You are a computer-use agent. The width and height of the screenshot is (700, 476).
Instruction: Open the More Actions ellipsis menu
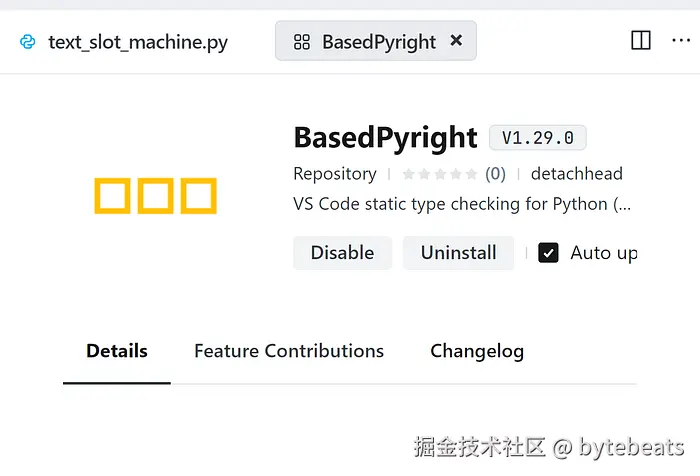point(680,40)
